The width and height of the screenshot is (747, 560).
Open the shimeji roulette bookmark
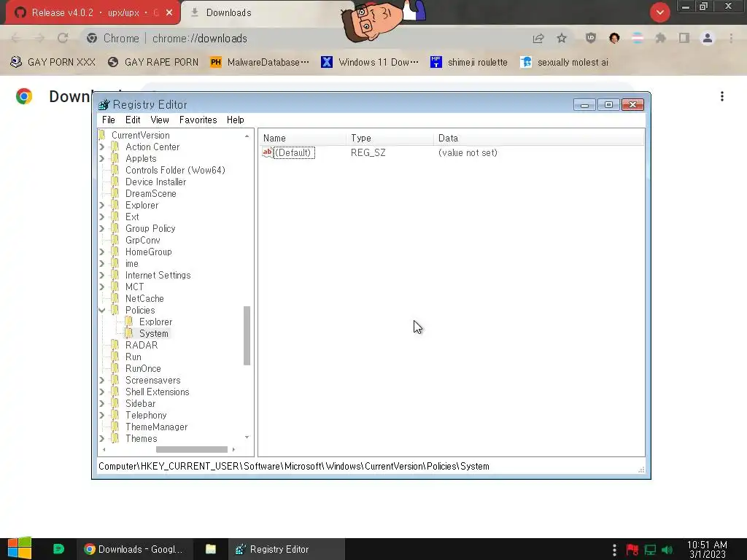click(469, 63)
